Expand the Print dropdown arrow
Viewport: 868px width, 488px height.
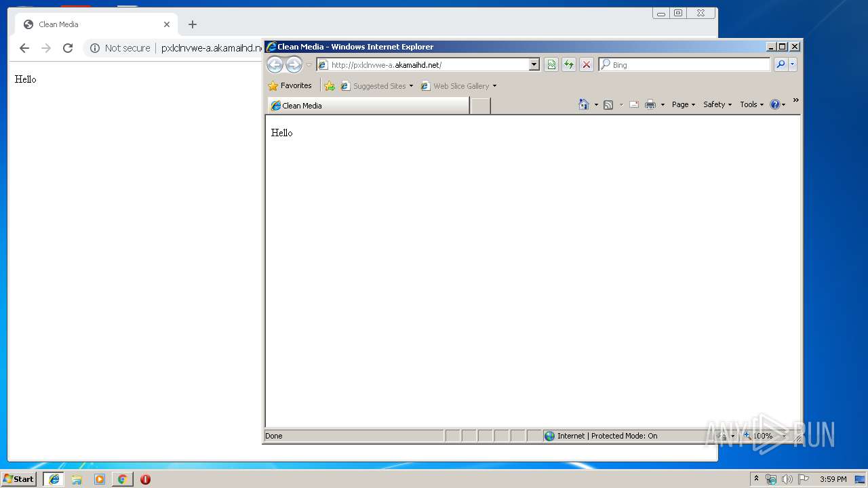point(663,104)
